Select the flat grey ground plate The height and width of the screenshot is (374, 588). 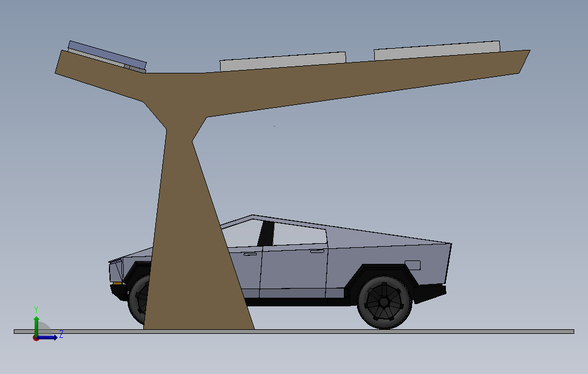click(293, 332)
